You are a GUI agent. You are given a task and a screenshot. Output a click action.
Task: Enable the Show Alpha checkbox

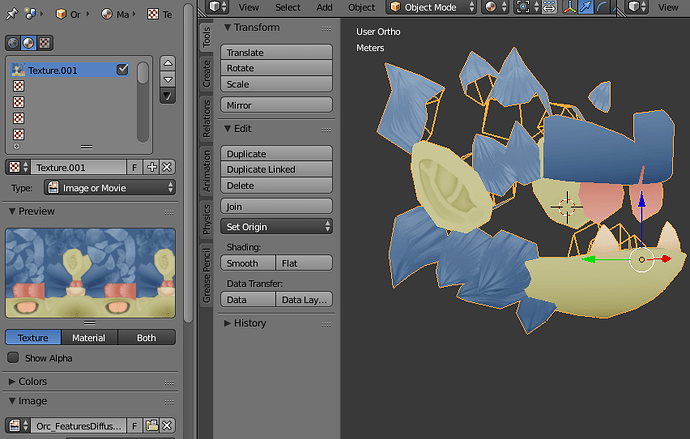pos(13,358)
